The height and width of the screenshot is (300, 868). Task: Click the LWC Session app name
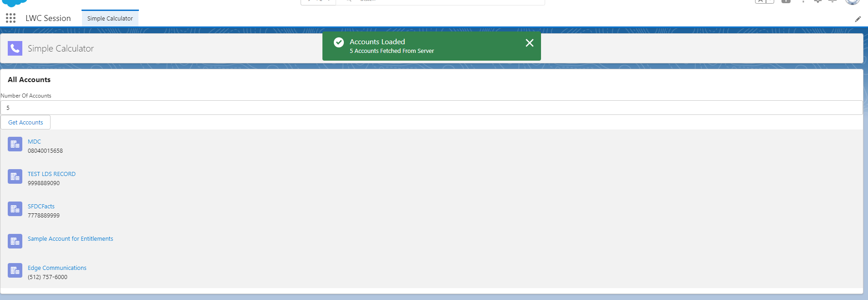pyautogui.click(x=48, y=18)
